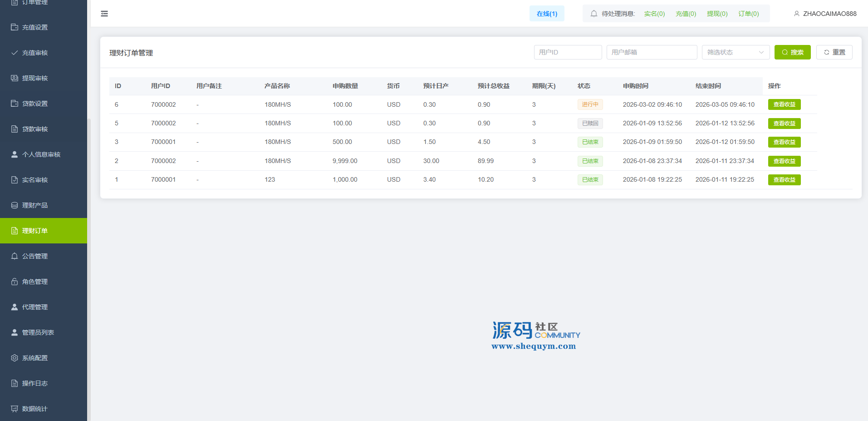This screenshot has height=421, width=868.
Task: Click the recharge audit checkmark icon
Action: pos(15,53)
